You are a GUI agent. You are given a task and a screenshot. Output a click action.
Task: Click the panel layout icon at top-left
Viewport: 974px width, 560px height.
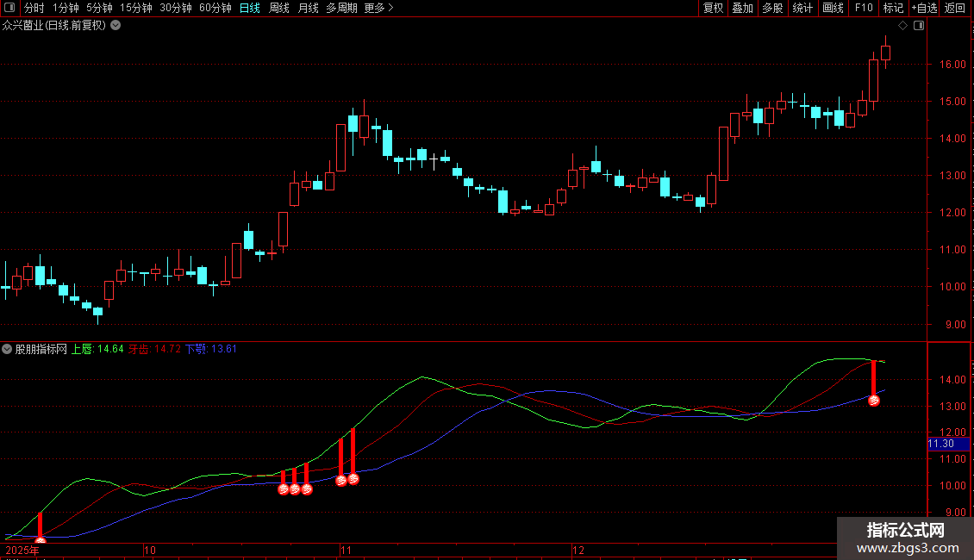9,8
